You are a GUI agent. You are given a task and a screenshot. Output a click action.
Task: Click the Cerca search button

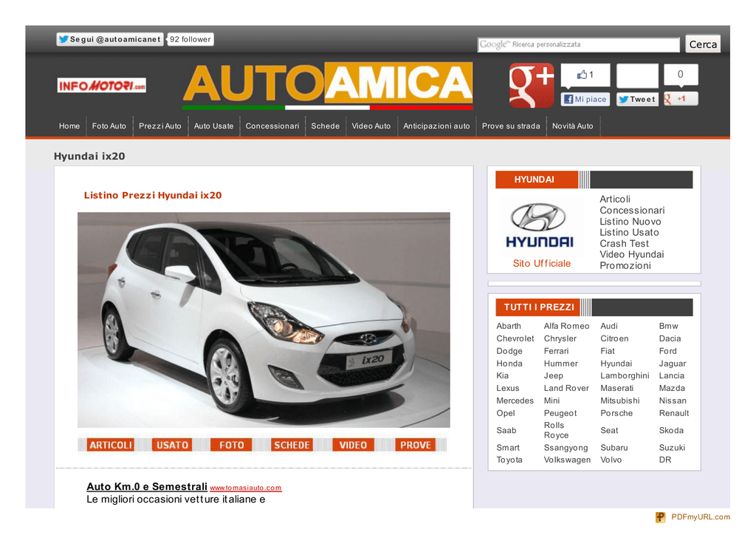coord(703,44)
